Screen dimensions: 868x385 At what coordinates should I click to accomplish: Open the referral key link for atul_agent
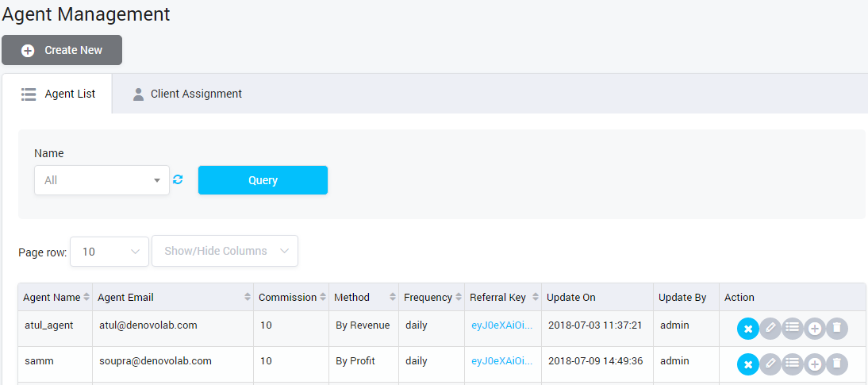point(501,325)
